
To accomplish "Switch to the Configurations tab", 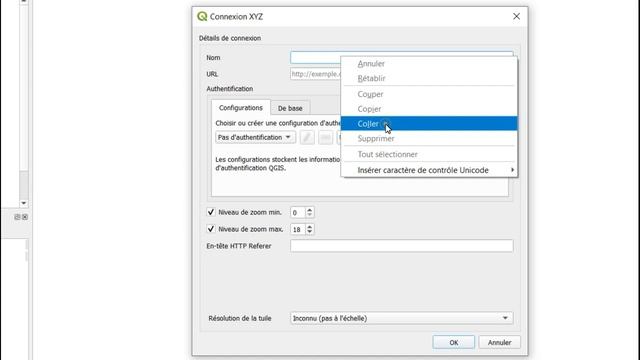I will pyautogui.click(x=241, y=108).
